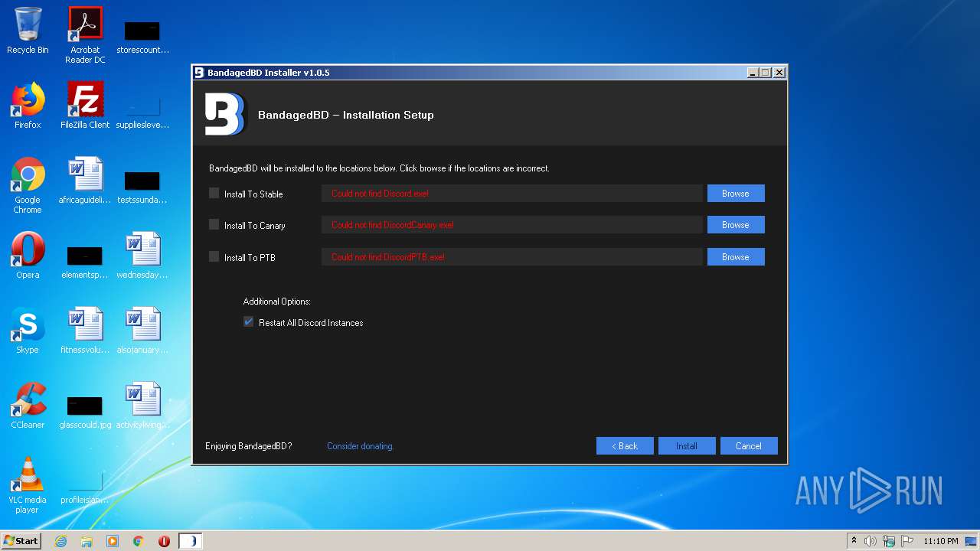Viewport: 980px width, 551px height.
Task: Open Google Chrome desktop shortcut
Action: pyautogui.click(x=28, y=185)
